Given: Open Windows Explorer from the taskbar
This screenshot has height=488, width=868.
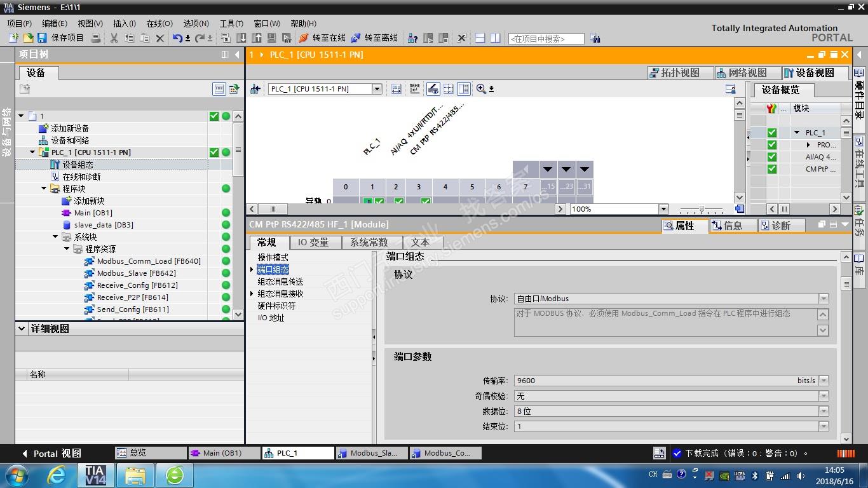Looking at the screenshot, I should (x=135, y=475).
